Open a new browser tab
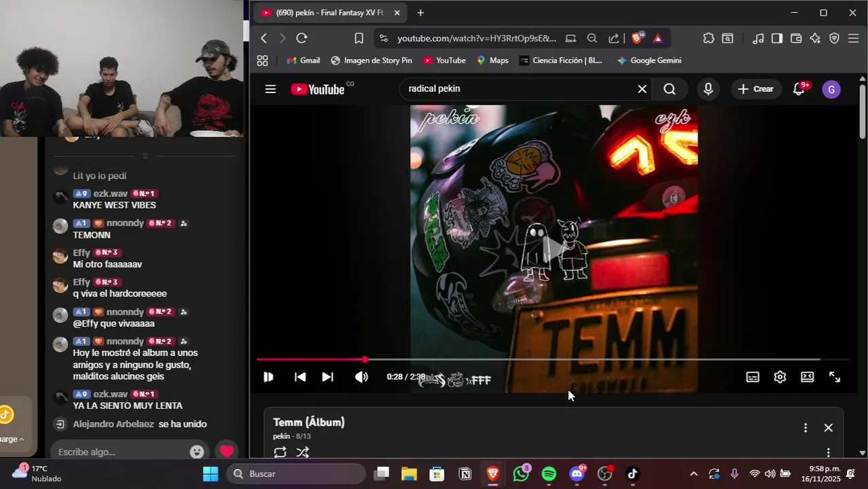The image size is (868, 489). click(420, 12)
